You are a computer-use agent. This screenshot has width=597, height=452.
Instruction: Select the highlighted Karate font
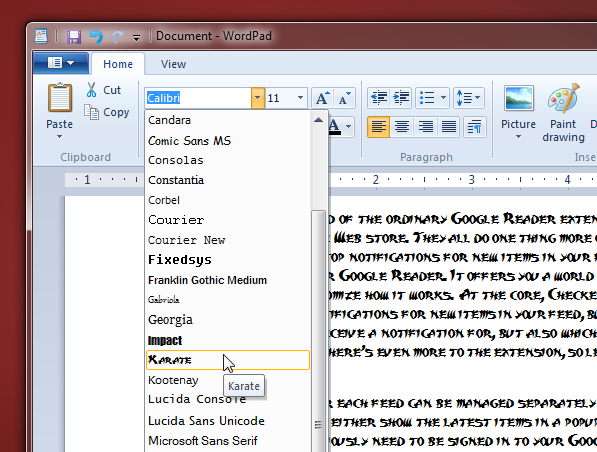click(228, 360)
